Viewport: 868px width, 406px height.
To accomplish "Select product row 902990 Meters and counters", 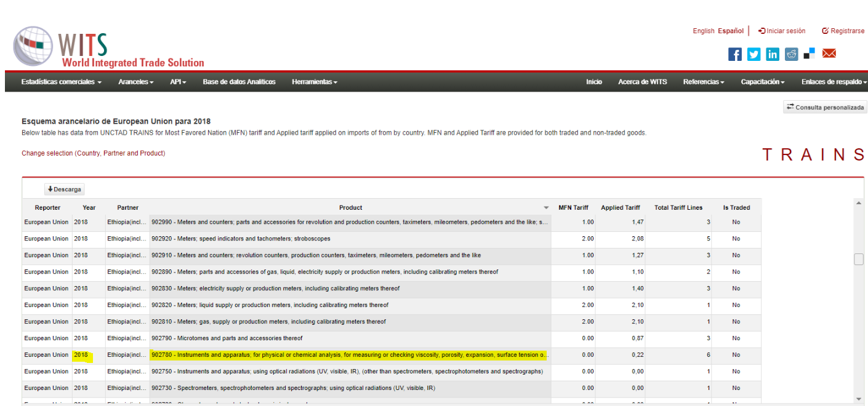I will pyautogui.click(x=350, y=222).
